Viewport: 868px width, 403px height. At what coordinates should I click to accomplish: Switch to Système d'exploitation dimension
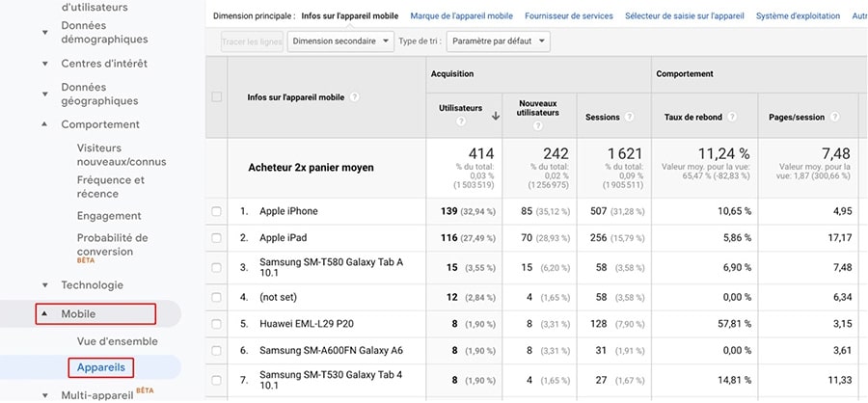(799, 16)
